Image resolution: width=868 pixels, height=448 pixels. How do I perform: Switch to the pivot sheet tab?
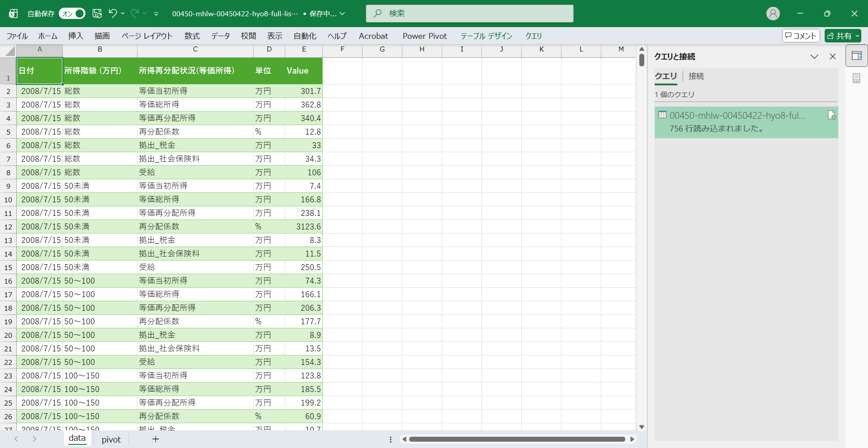[x=111, y=439]
